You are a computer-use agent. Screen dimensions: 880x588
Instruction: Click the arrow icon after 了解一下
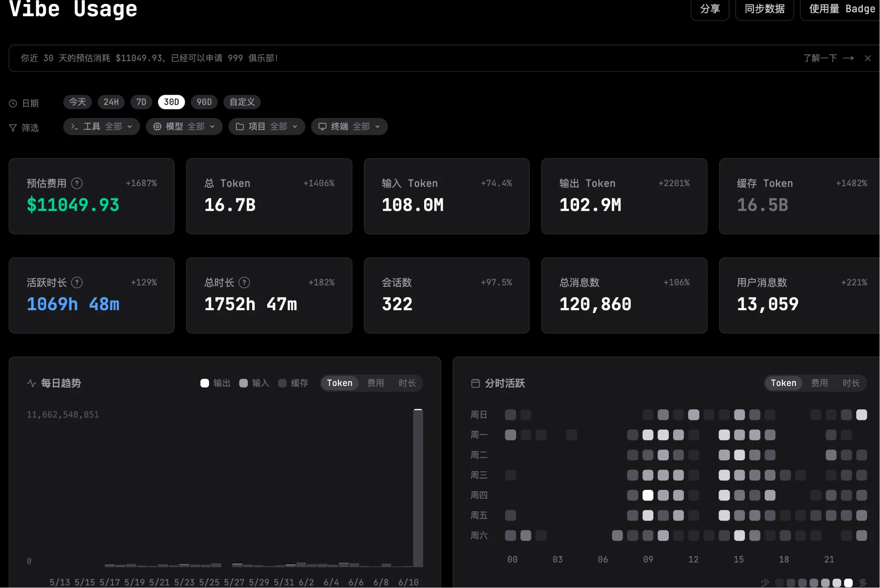tap(848, 58)
